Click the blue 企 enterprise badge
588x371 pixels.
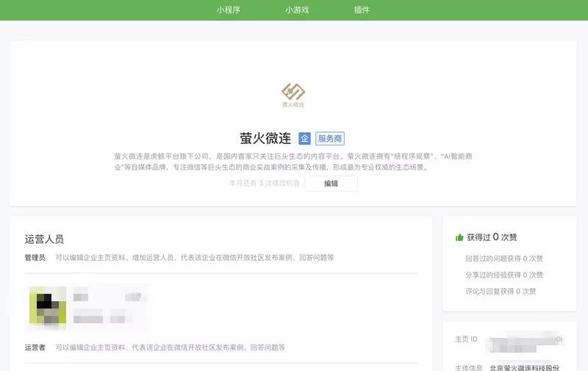pos(304,139)
